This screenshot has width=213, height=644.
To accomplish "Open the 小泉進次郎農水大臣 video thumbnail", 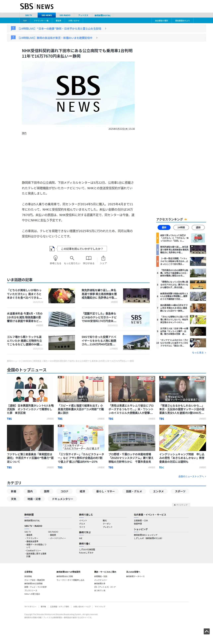I will pyautogui.click(x=81, y=389).
